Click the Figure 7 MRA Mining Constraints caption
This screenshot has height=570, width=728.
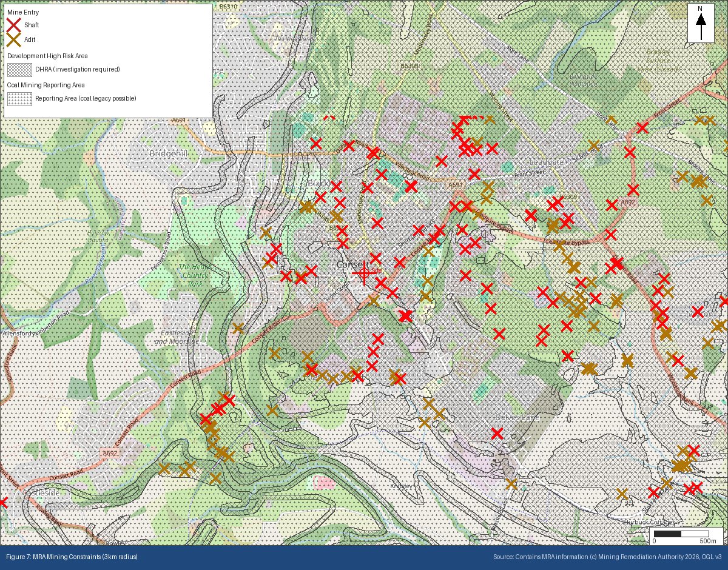(72, 557)
